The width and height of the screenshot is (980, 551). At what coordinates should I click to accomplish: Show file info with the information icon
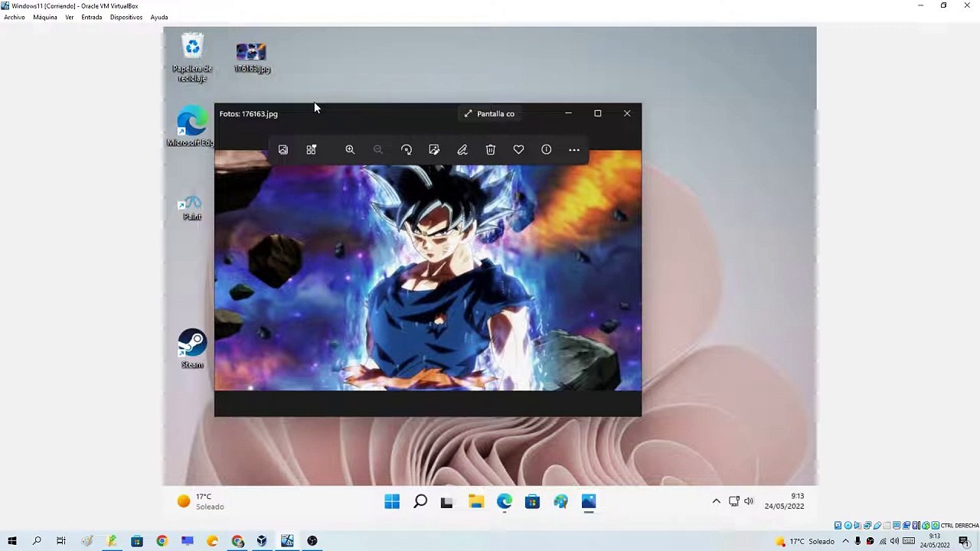click(x=547, y=150)
